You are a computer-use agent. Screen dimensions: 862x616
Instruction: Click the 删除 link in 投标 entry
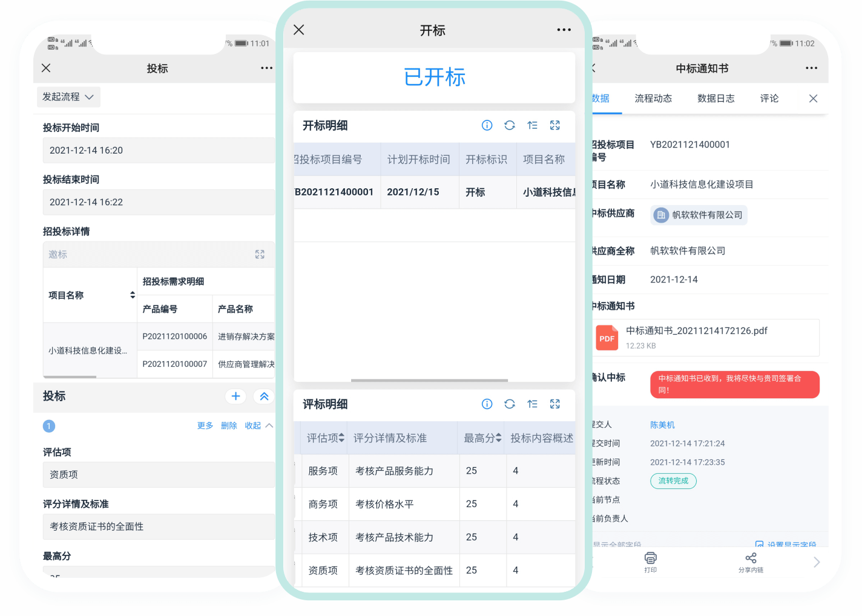[229, 426]
